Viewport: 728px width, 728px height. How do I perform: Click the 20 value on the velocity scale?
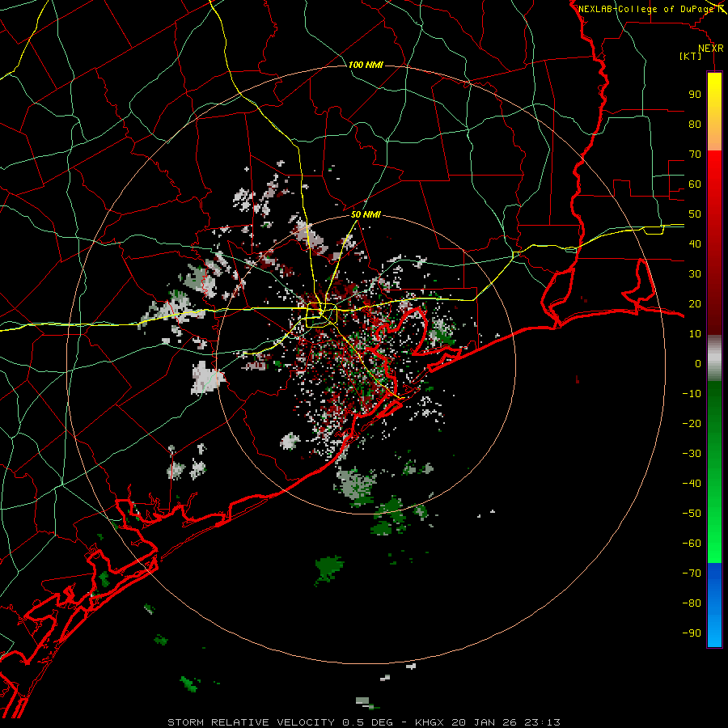pos(695,303)
